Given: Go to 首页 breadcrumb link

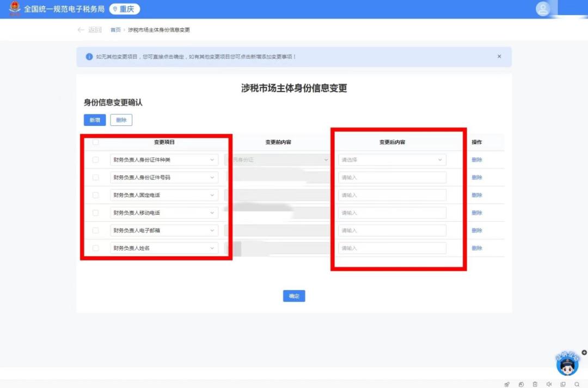Looking at the screenshot, I should tap(115, 30).
